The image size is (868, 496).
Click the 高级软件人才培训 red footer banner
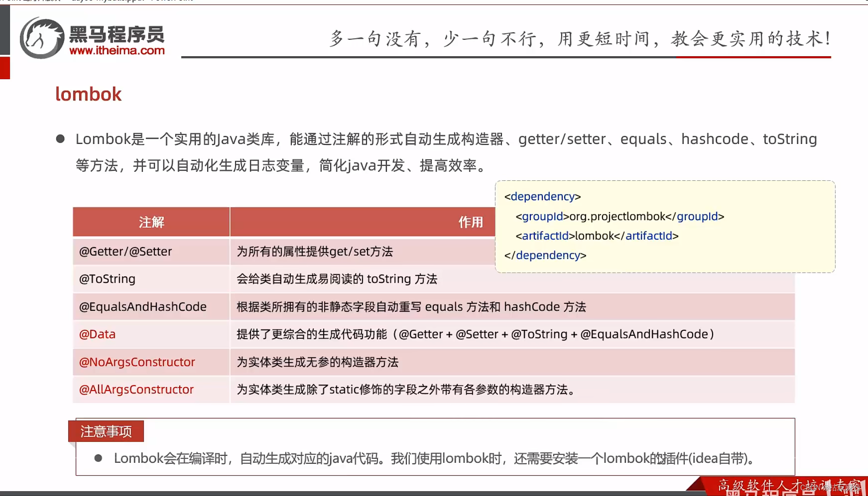(x=779, y=485)
